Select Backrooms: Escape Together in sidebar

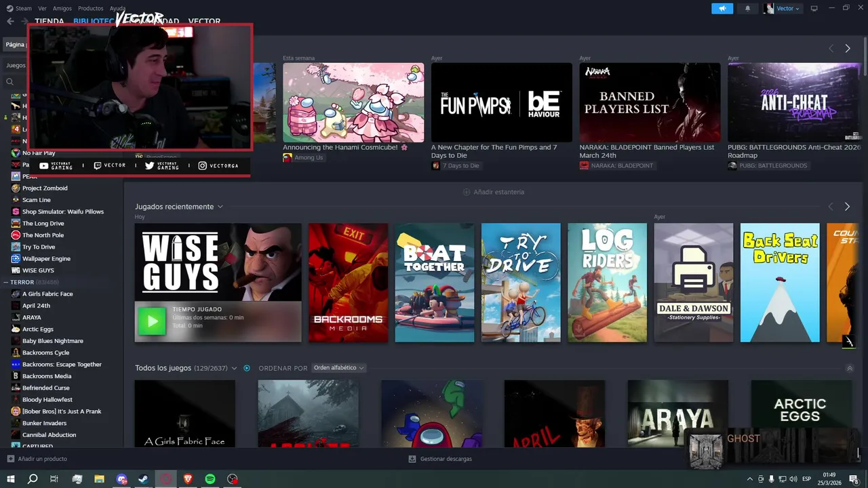pos(62,365)
